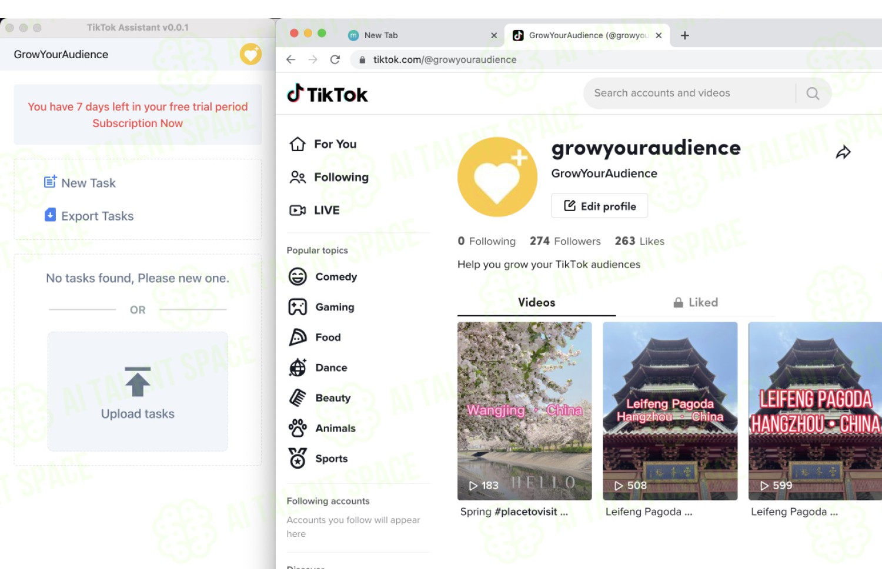Click 'Help you grow your TikTok audiences' bio

pos(549,265)
